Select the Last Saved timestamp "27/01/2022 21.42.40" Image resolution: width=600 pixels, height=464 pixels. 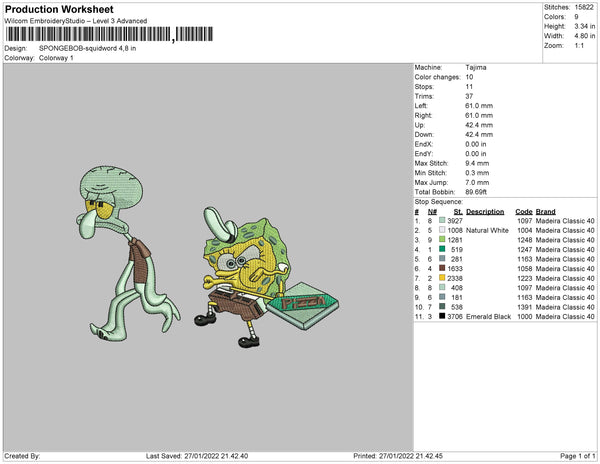point(216,456)
